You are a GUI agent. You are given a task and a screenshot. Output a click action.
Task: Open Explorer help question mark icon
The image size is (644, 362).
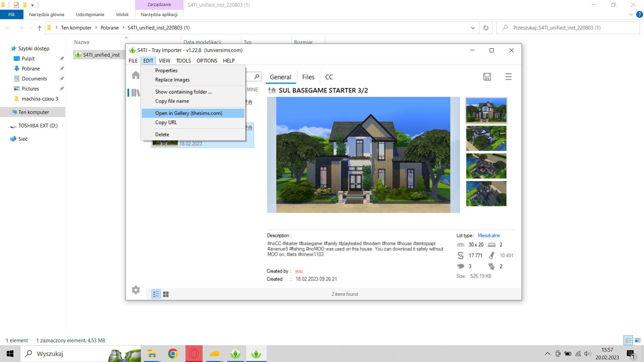pos(639,14)
